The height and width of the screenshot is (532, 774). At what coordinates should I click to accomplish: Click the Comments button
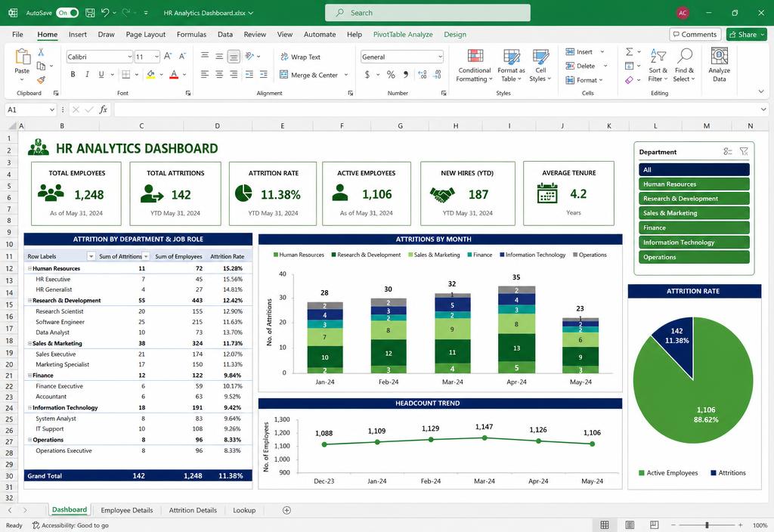pyautogui.click(x=695, y=35)
